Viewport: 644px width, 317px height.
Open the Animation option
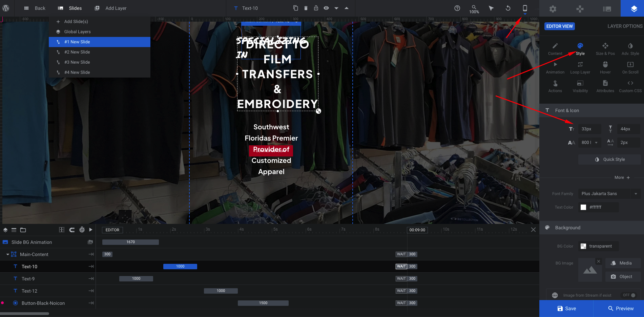tap(555, 68)
